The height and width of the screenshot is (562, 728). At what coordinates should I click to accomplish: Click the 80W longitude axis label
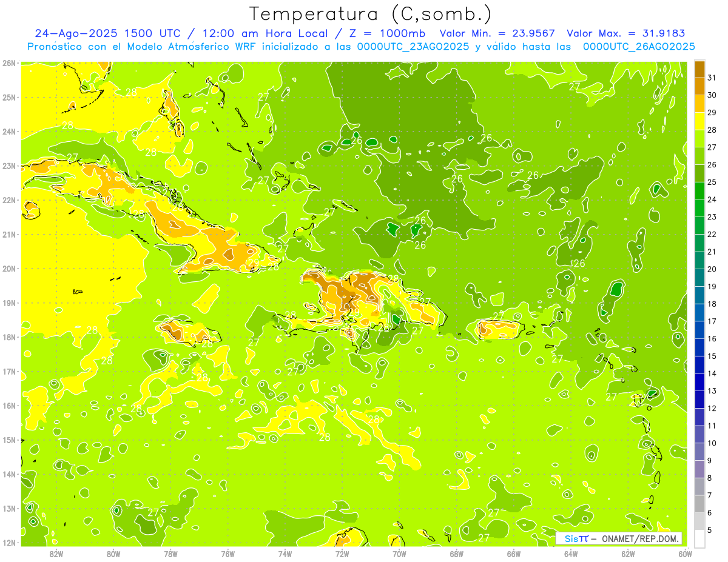[113, 554]
